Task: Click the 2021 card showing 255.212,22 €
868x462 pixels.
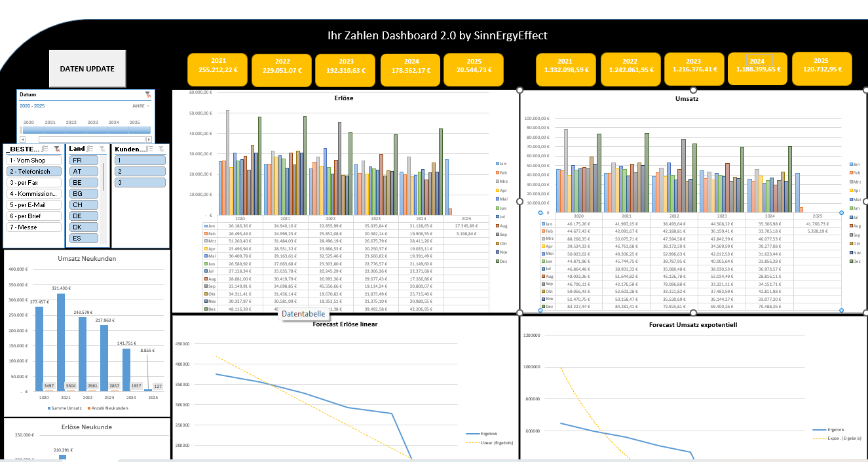Action: tap(218, 69)
